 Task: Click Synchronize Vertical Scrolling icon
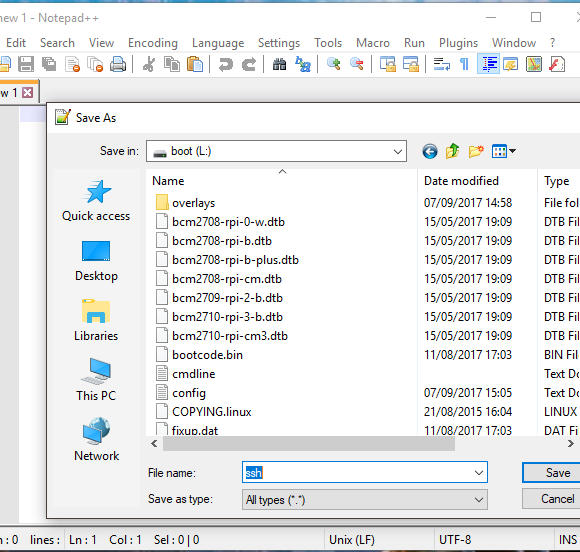[x=388, y=64]
